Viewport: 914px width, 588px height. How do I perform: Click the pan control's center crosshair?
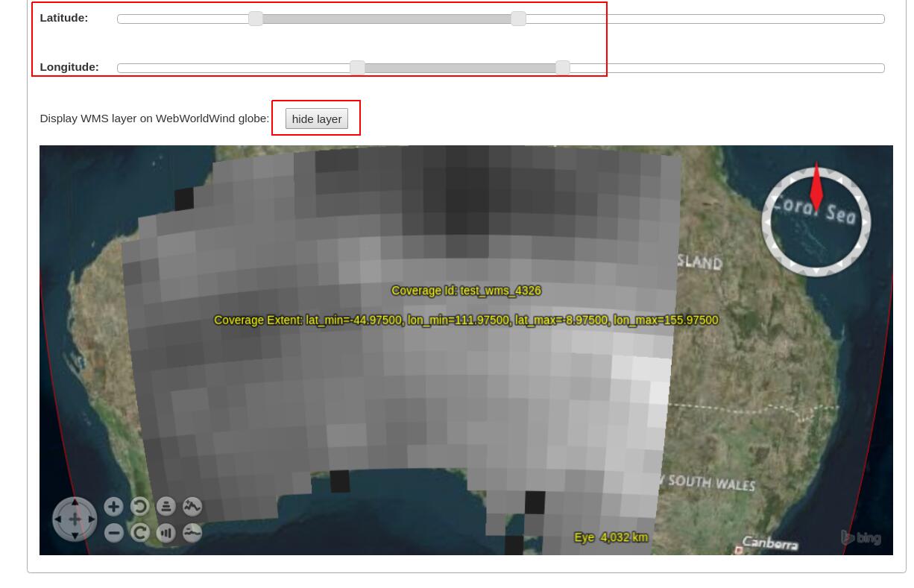[x=75, y=519]
